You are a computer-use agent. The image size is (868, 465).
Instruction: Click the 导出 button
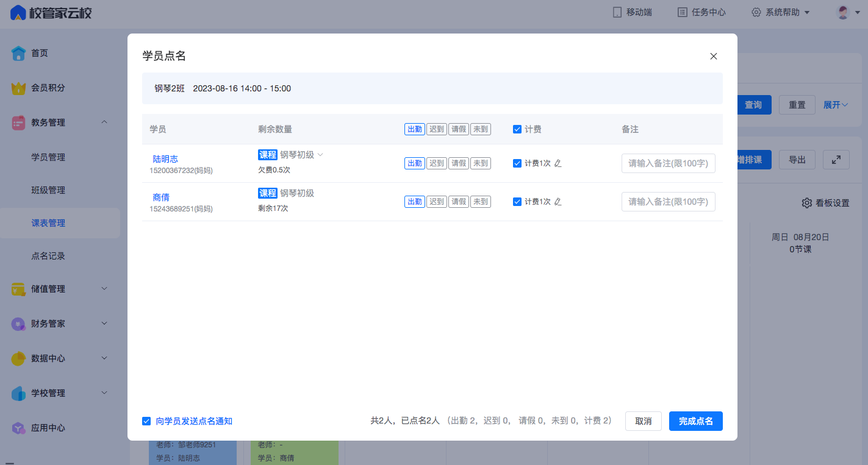(797, 160)
